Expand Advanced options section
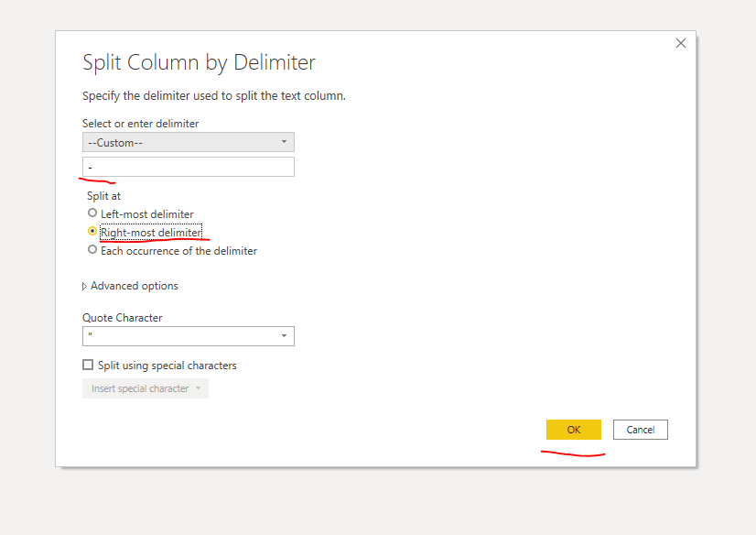The image size is (756, 535). (130, 286)
